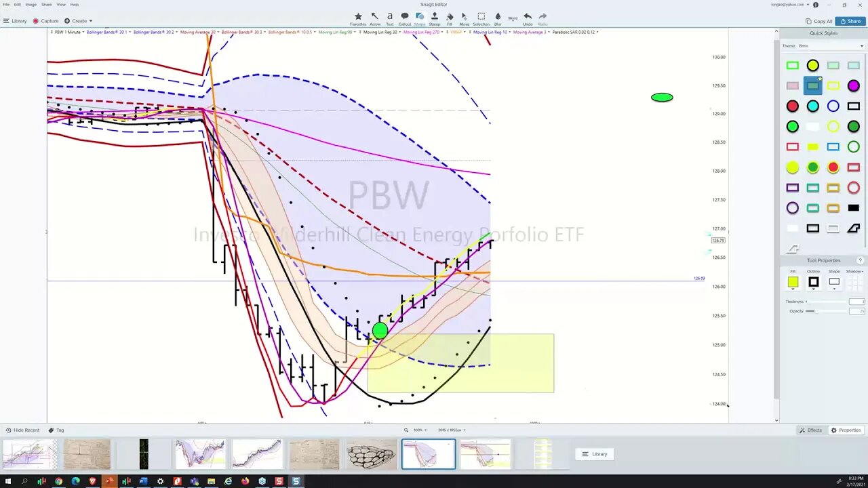
Task: Open Google Chrome from the taskbar
Action: (x=58, y=481)
